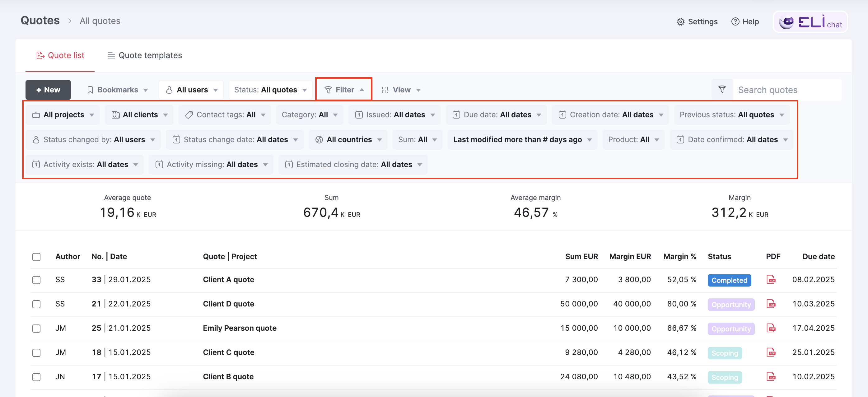Create a quote with the New button

click(48, 90)
